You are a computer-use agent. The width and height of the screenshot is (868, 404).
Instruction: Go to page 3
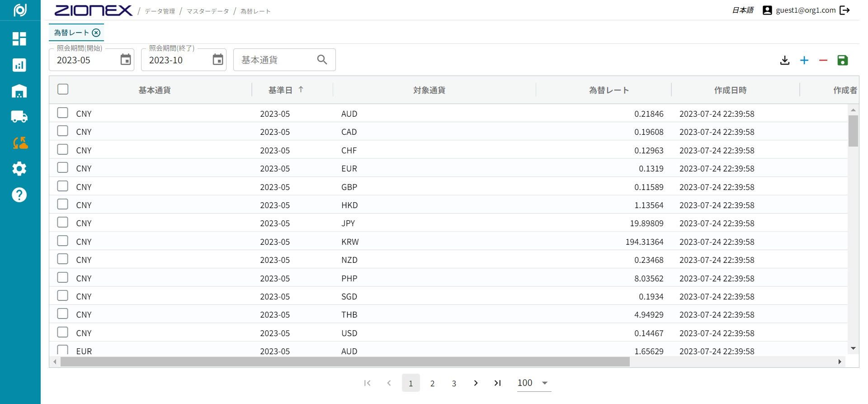(454, 383)
